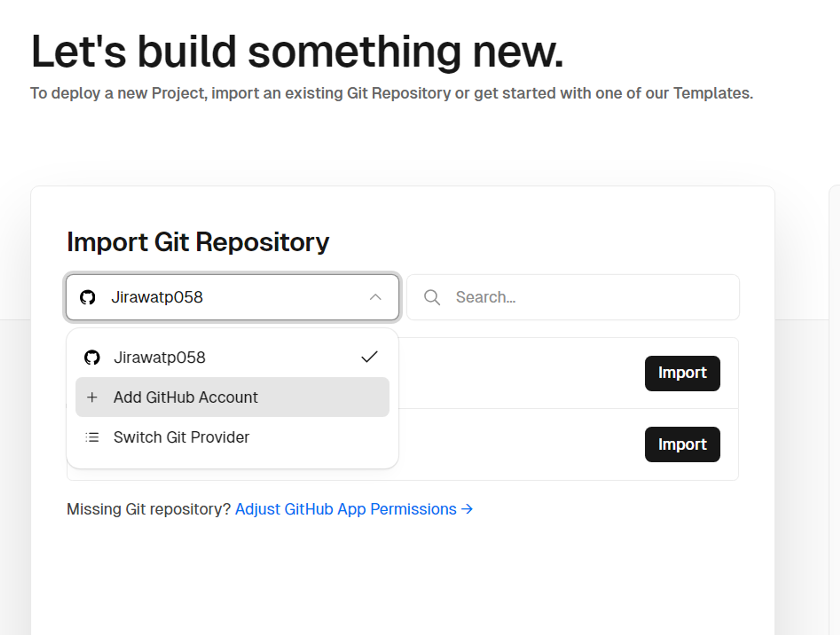Focus the Search repositories field

(x=573, y=297)
